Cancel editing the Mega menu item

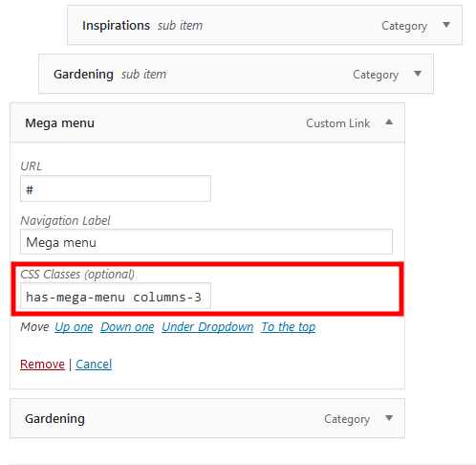(94, 365)
